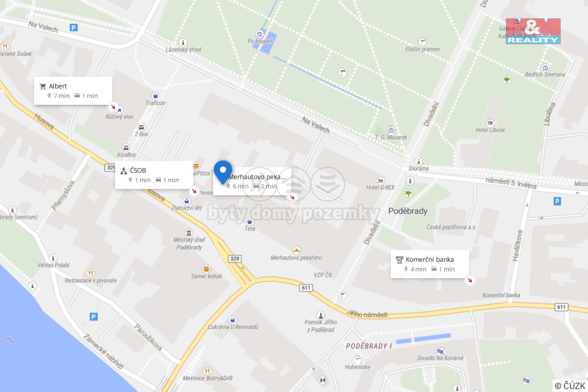Click the Restaurace v pivovaře icon

pyautogui.click(x=91, y=273)
